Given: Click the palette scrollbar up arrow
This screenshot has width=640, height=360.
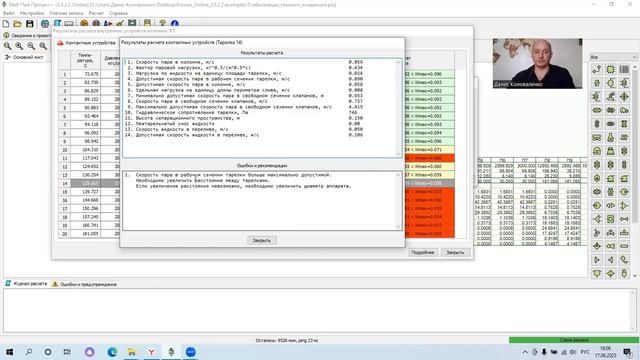Looking at the screenshot, I should click(x=635, y=67).
